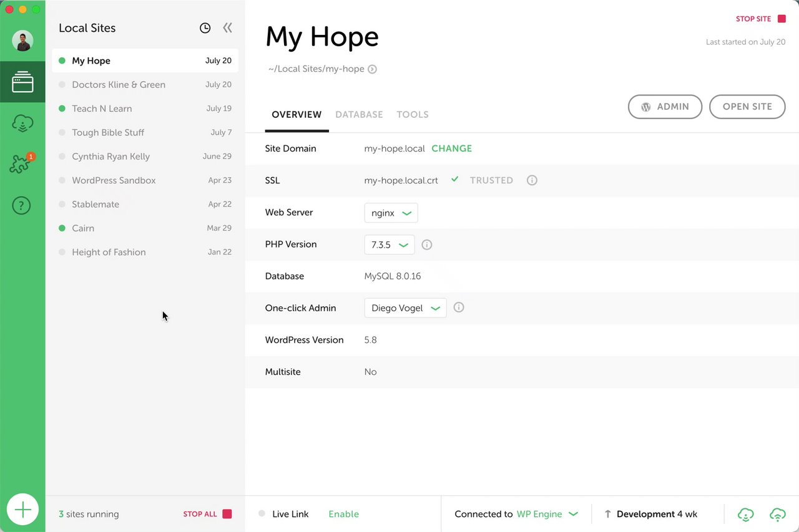Click the green plus add site button
The height and width of the screenshot is (532, 799).
tap(22, 510)
